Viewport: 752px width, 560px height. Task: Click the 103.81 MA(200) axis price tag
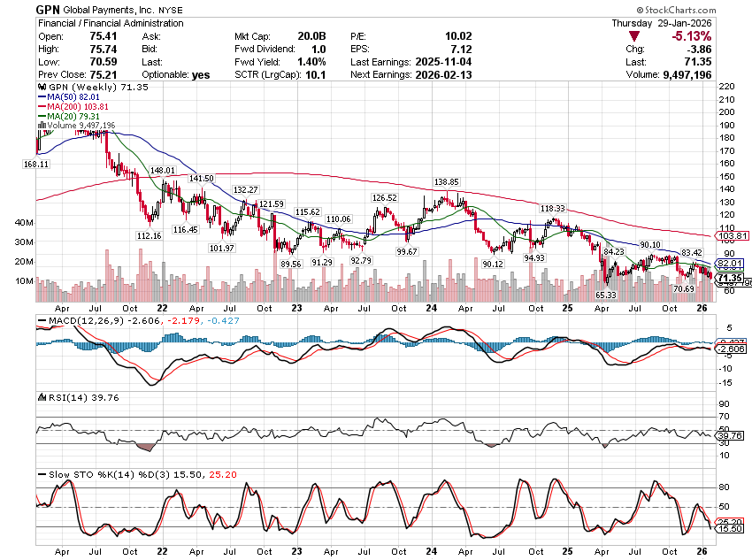pyautogui.click(x=731, y=236)
